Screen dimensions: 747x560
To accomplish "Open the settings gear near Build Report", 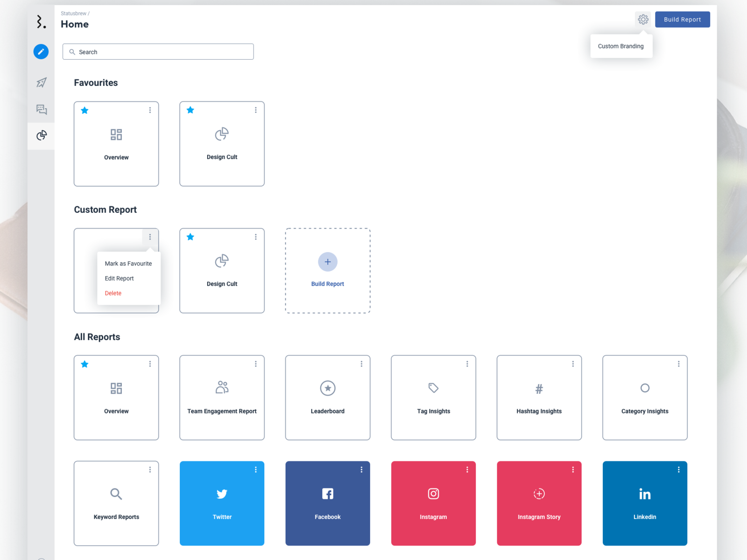I will pyautogui.click(x=643, y=19).
